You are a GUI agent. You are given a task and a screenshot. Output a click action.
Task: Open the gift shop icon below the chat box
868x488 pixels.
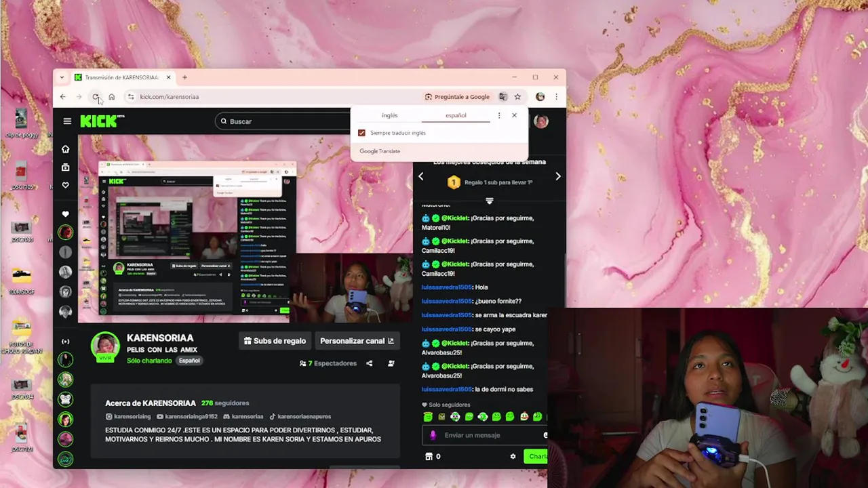[429, 457]
